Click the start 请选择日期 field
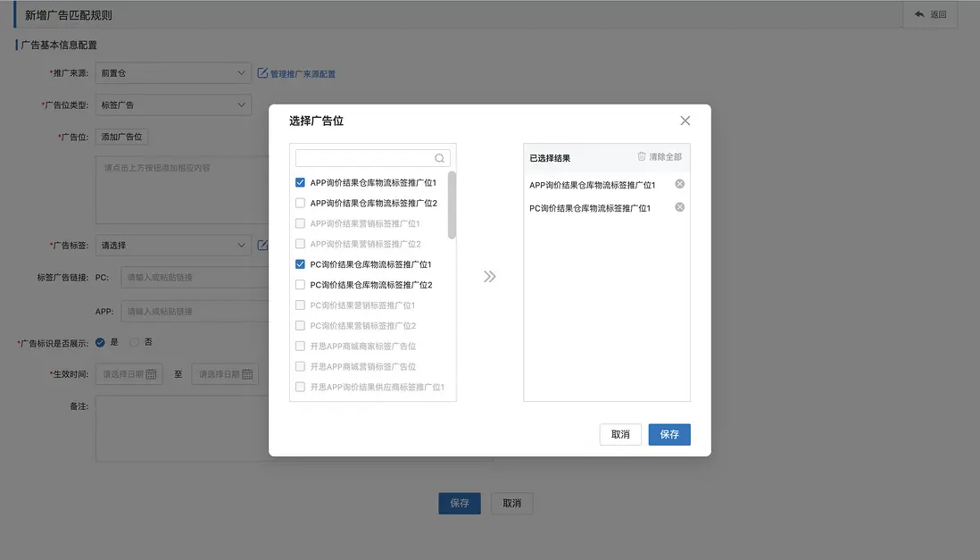980x560 pixels. coord(129,374)
